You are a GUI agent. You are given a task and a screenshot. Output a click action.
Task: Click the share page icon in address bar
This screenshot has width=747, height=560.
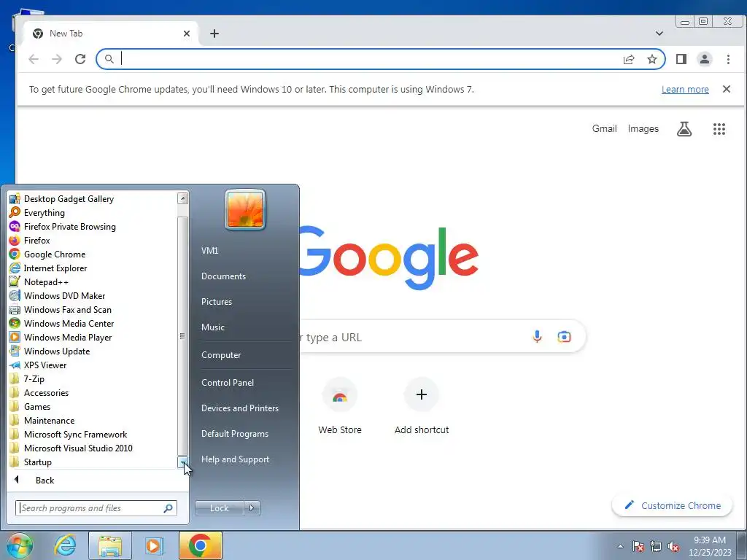tap(629, 59)
